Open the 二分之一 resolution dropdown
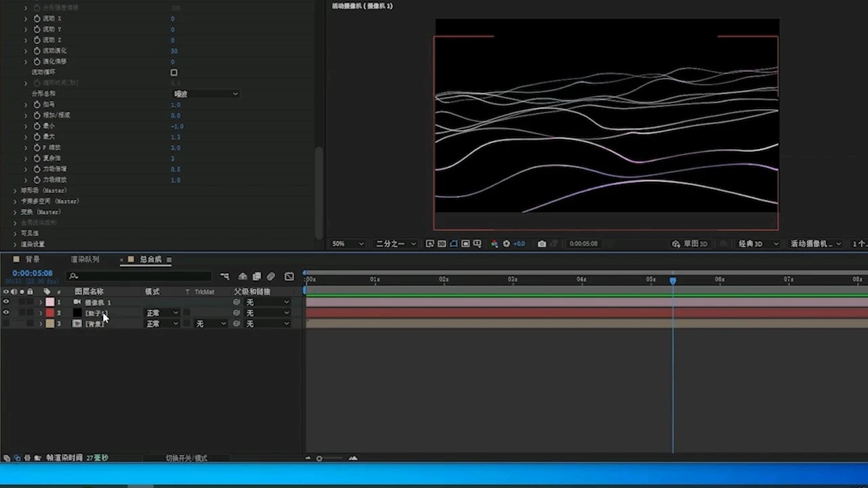Viewport: 868px width, 488px height. [x=396, y=244]
